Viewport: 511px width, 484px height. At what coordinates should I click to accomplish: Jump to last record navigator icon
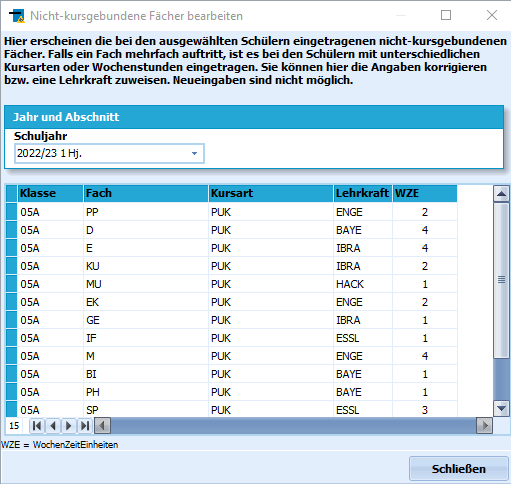coord(85,426)
